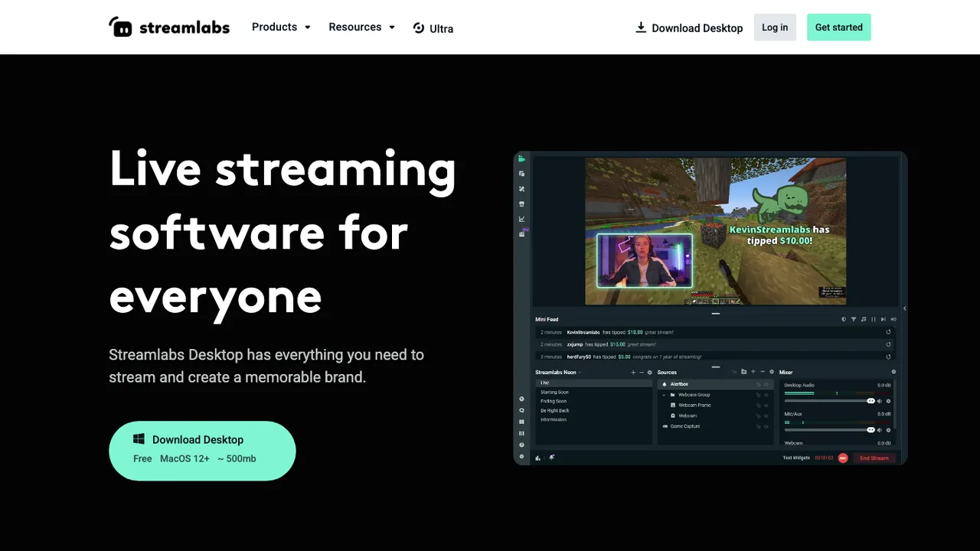The image size is (980, 551).
Task: Click the columns studio-mode icon in lower sidebar
Action: 521,433
